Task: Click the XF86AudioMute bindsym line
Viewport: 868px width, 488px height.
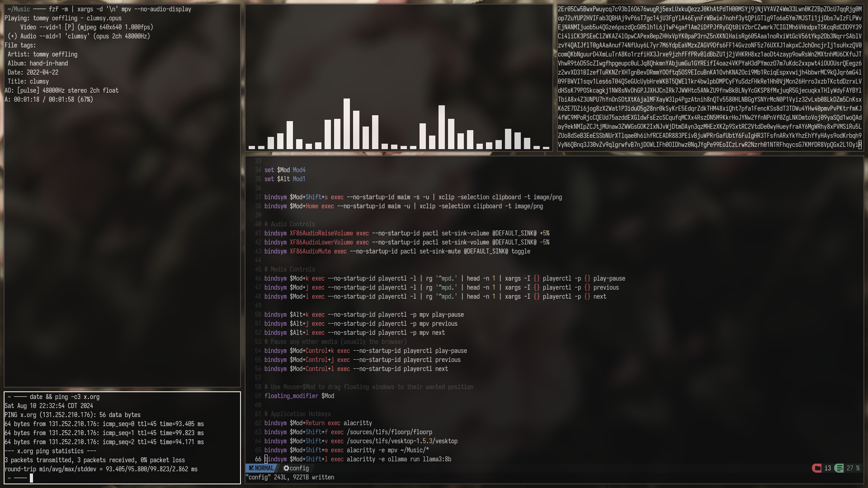Action: point(397,251)
